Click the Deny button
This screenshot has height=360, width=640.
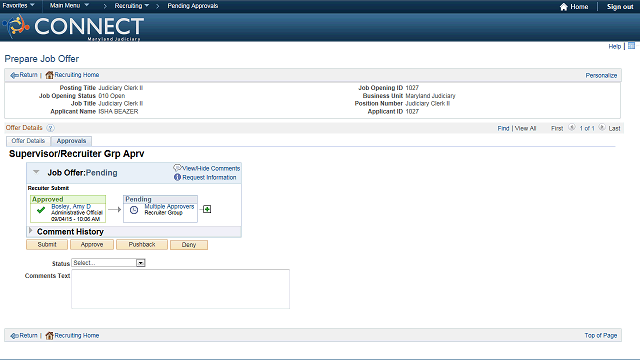coord(189,245)
